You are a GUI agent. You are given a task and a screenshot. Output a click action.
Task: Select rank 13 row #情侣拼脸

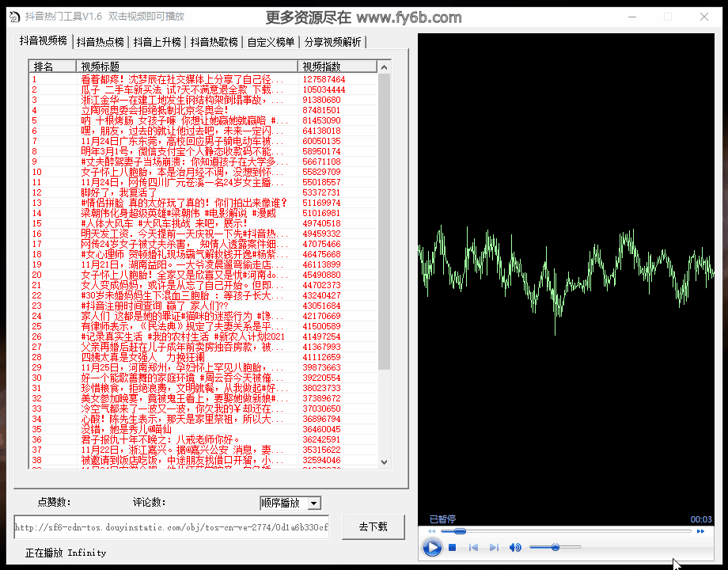pos(203,203)
